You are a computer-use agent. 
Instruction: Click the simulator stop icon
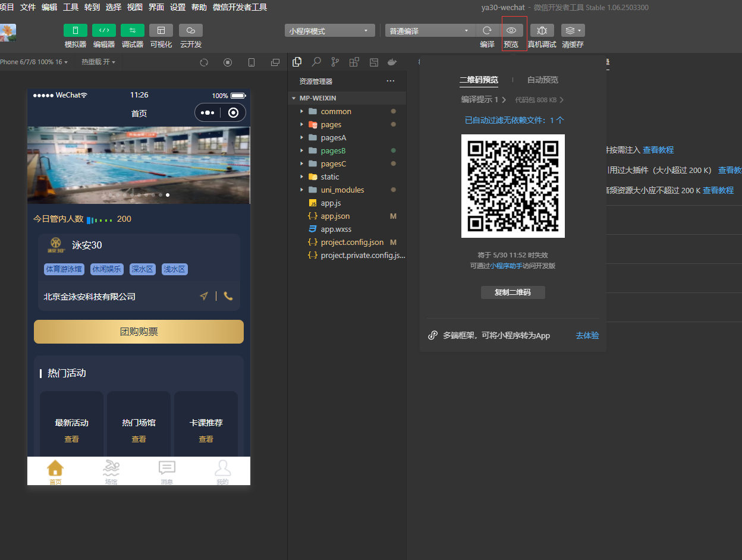point(228,62)
